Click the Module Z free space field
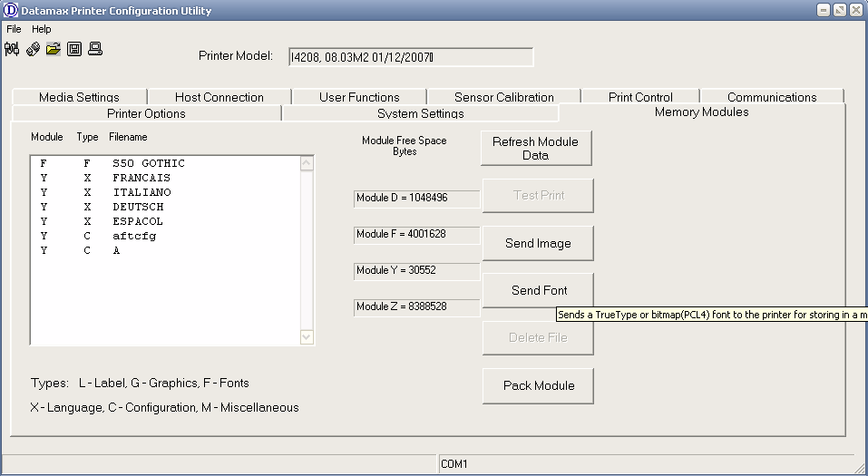Image resolution: width=868 pixels, height=476 pixels. click(417, 307)
